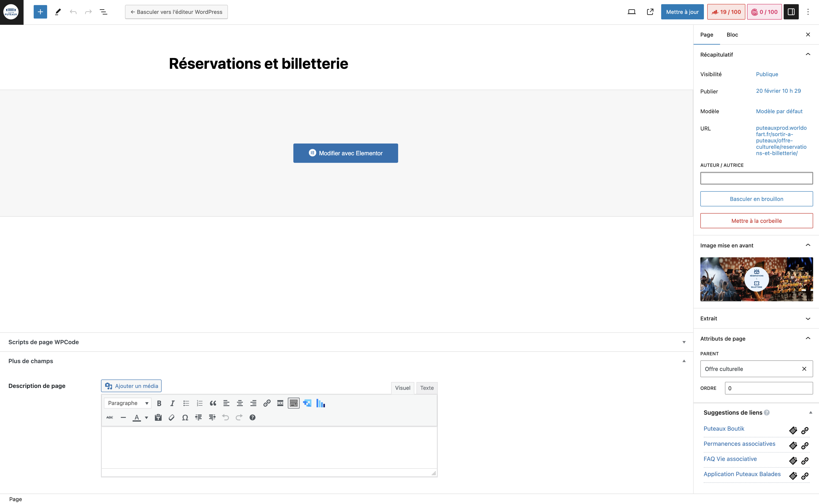This screenshot has height=504, width=819.
Task: Click the keyboard shortcuts help icon
Action: [x=252, y=417]
